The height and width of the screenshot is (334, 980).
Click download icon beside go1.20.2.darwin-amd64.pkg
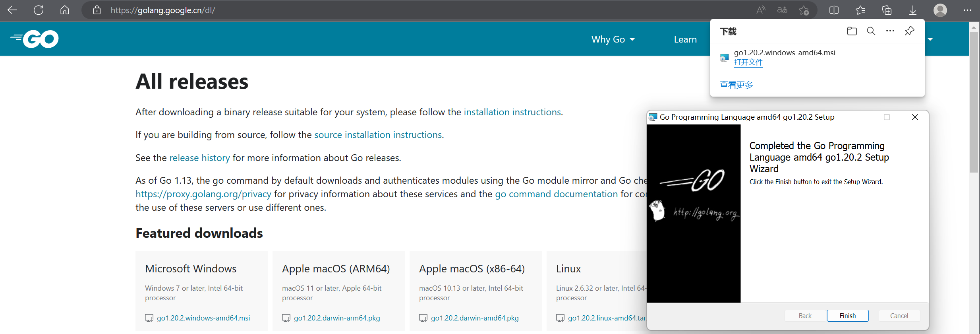(x=423, y=318)
